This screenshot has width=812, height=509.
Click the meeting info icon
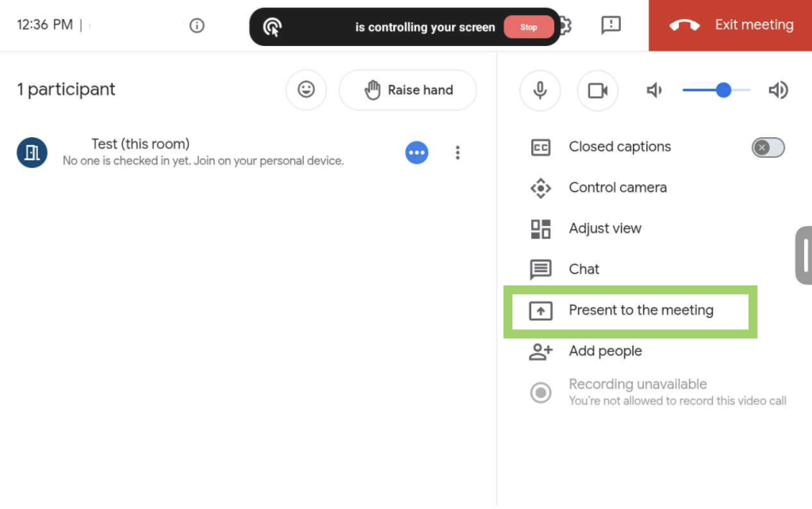(197, 25)
